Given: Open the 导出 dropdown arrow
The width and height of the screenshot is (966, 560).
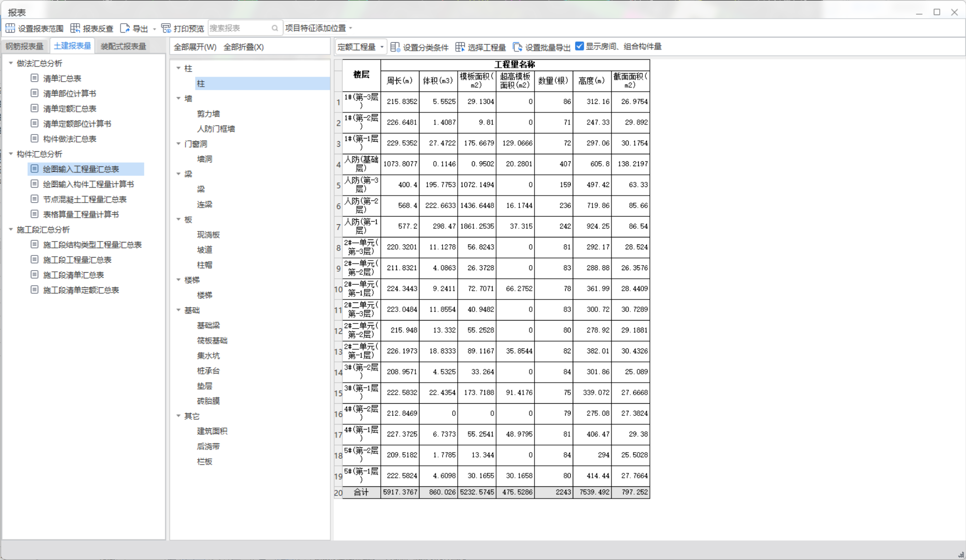Looking at the screenshot, I should click(154, 29).
